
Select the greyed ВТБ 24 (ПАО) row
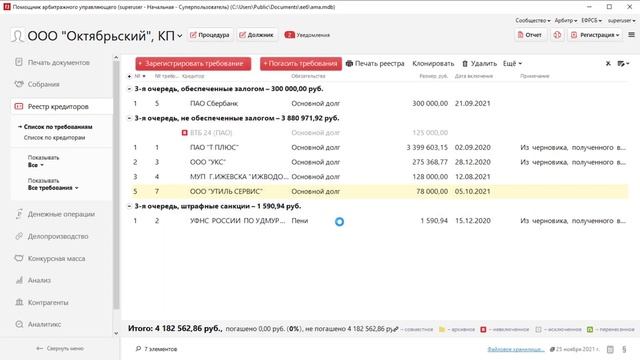tap(378, 133)
